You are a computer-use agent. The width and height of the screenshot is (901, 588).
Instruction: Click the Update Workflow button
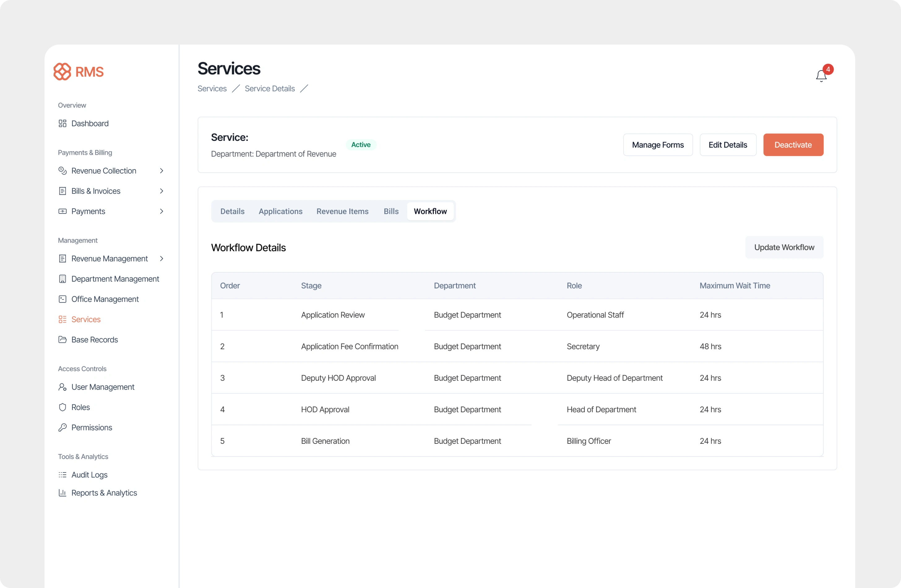pos(784,247)
